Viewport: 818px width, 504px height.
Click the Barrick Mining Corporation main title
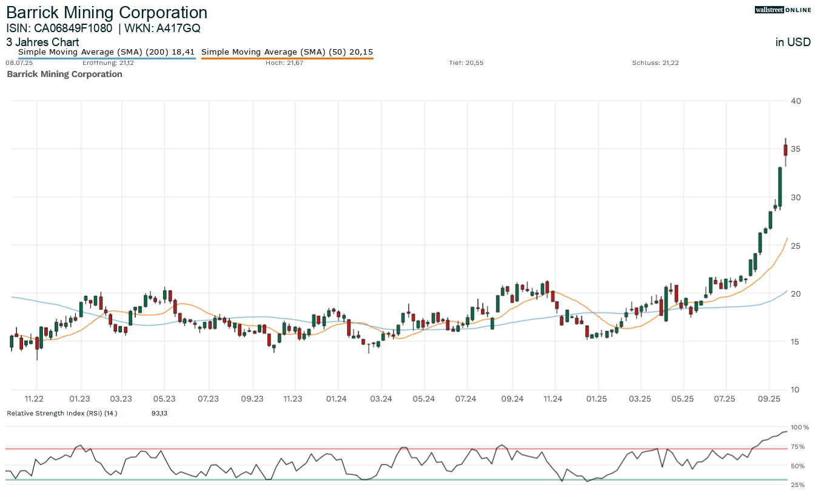pyautogui.click(x=107, y=12)
